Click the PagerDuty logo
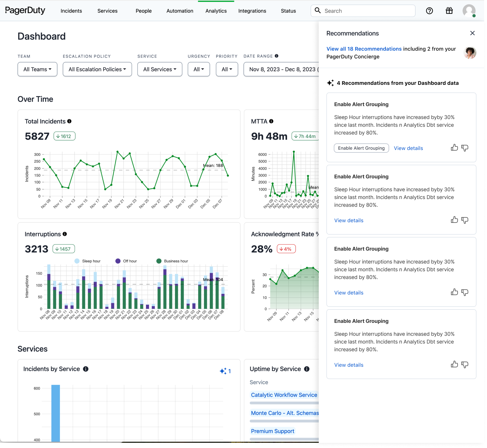487x448 pixels. [x=25, y=11]
